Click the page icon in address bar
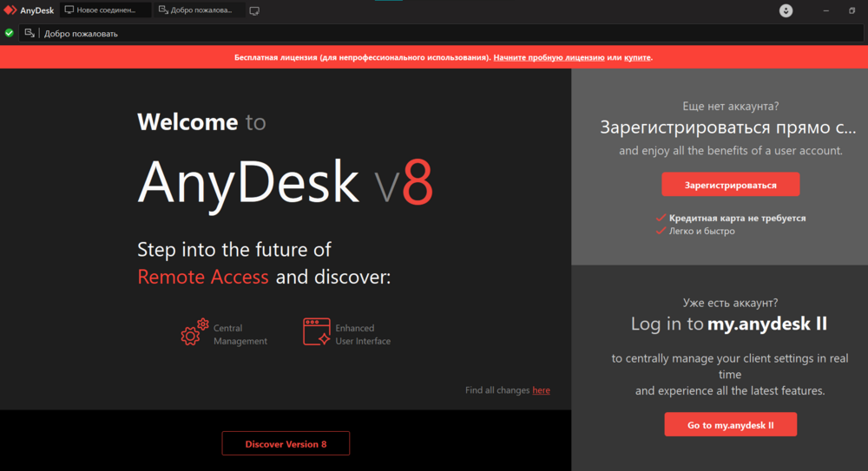This screenshot has height=471, width=868. pos(30,33)
